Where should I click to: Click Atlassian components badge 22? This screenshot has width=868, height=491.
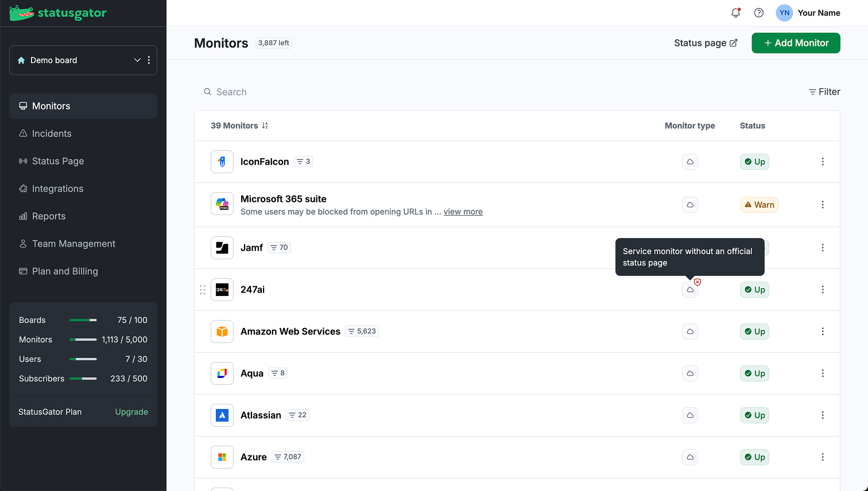coord(297,415)
